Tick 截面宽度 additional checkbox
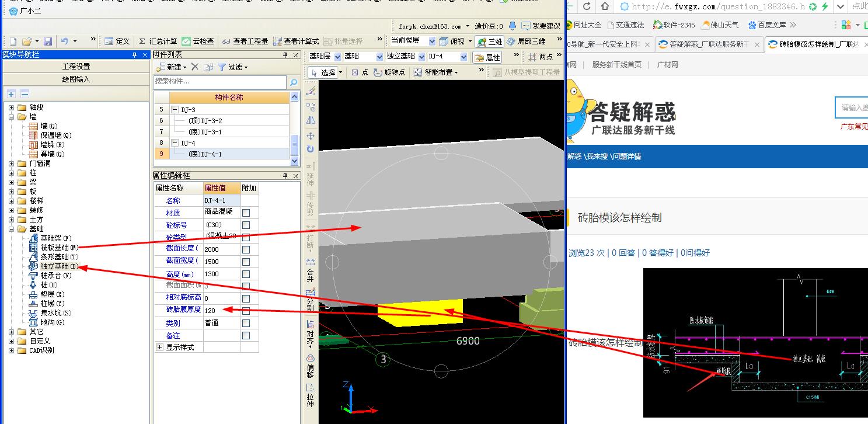Image resolution: width=868 pixels, height=424 pixels. tap(246, 262)
